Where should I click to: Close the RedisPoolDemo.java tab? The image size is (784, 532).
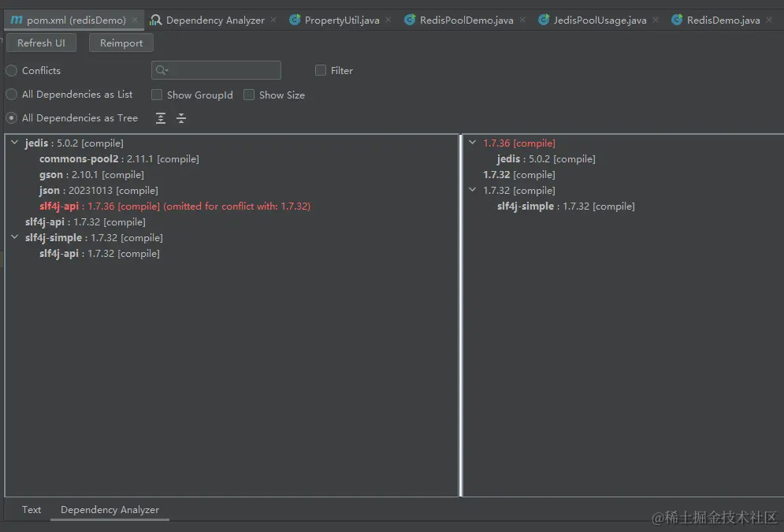pos(522,20)
